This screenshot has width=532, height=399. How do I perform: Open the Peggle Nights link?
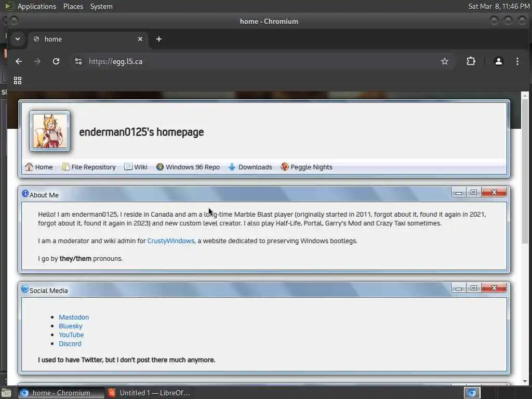(312, 167)
